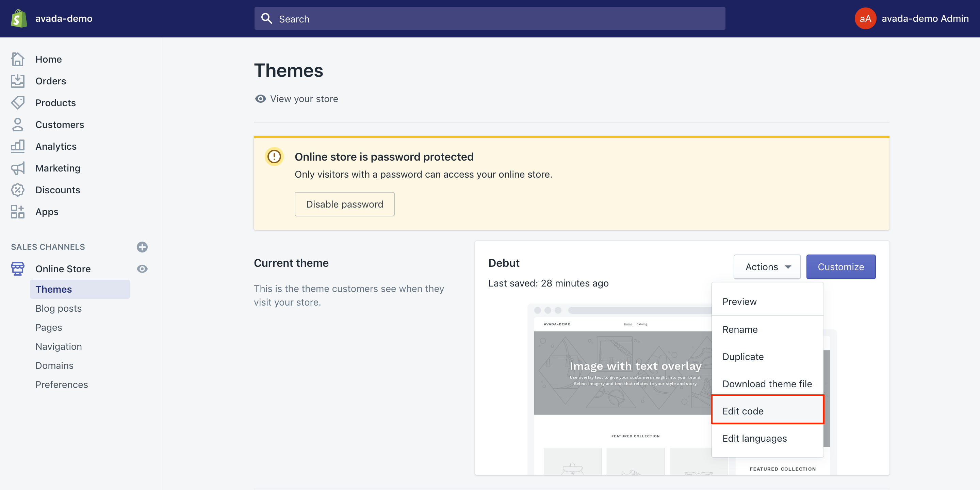Click the Analytics icon in sidebar

(17, 146)
